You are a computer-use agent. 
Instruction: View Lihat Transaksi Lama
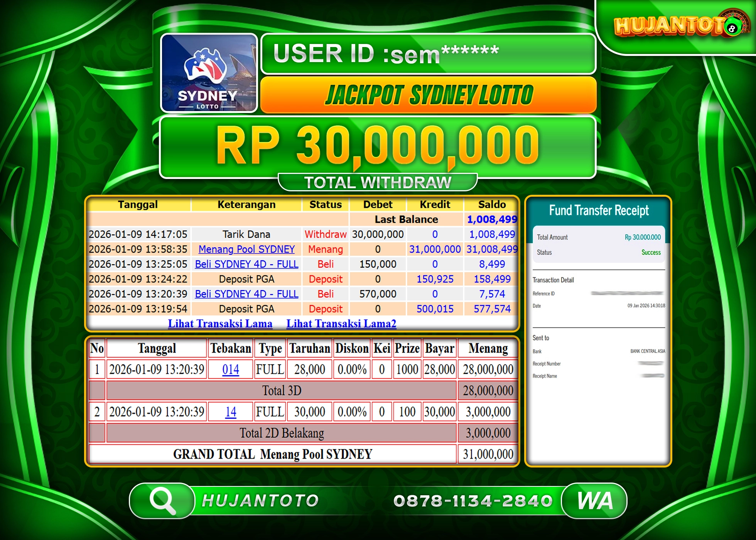[220, 324]
